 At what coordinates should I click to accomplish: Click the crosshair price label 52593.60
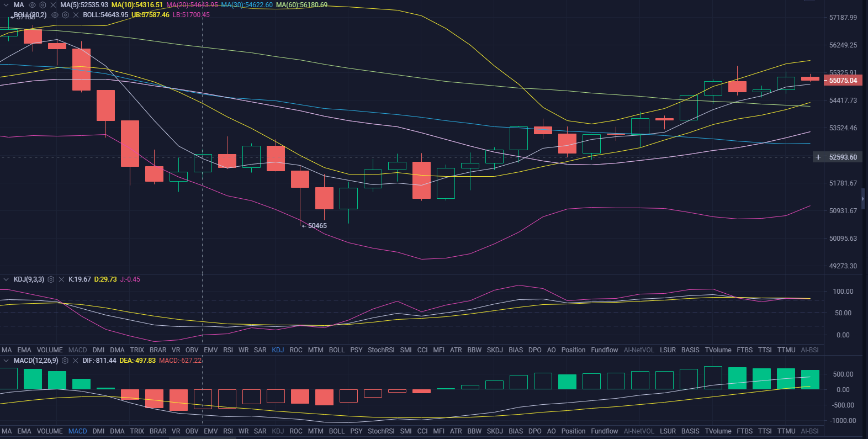tap(843, 157)
